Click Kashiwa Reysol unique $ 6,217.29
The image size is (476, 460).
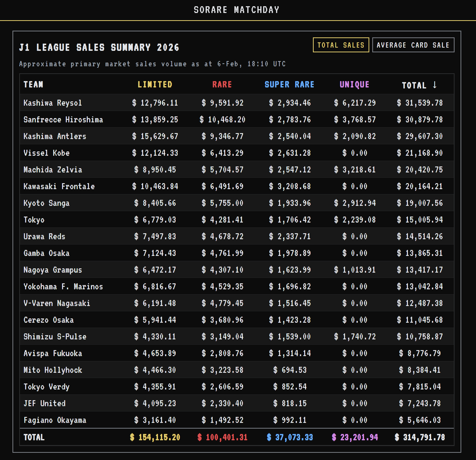pos(355,103)
